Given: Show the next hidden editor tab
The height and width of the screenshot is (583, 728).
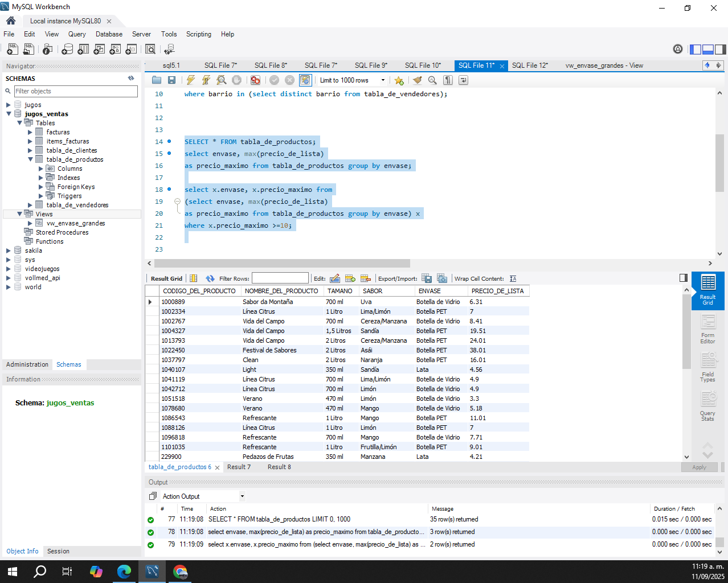Looking at the screenshot, I should pyautogui.click(x=719, y=65).
